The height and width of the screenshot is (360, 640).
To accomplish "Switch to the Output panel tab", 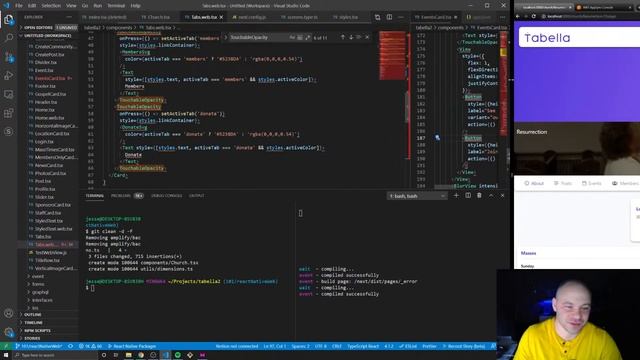I will coord(196,196).
